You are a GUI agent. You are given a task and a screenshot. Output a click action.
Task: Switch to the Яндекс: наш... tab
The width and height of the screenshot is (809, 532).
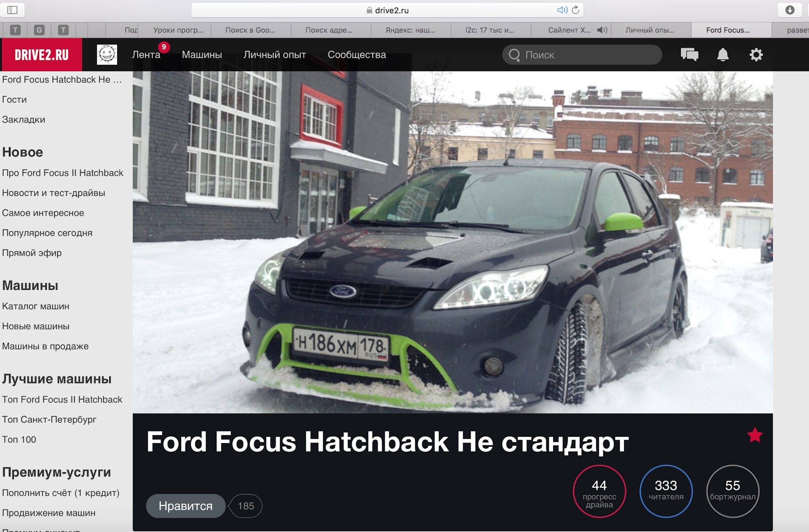[x=411, y=30]
